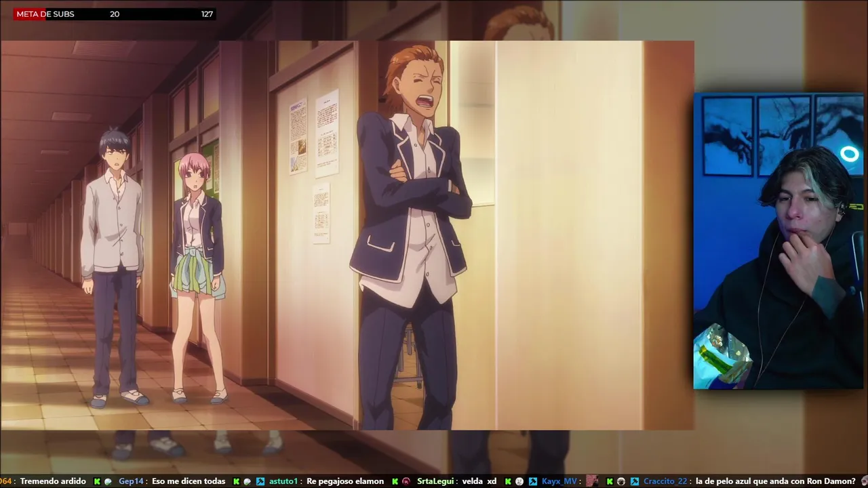Click the blue badge next to Craccito_22

tap(634, 481)
